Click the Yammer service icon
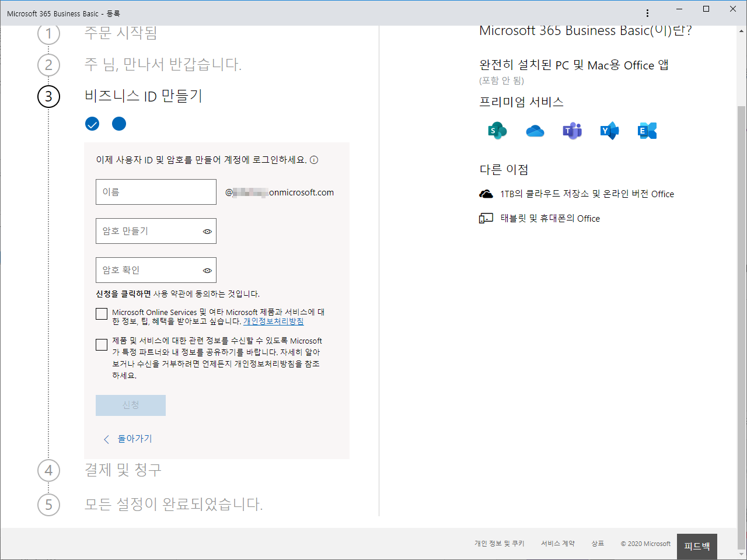 click(609, 131)
